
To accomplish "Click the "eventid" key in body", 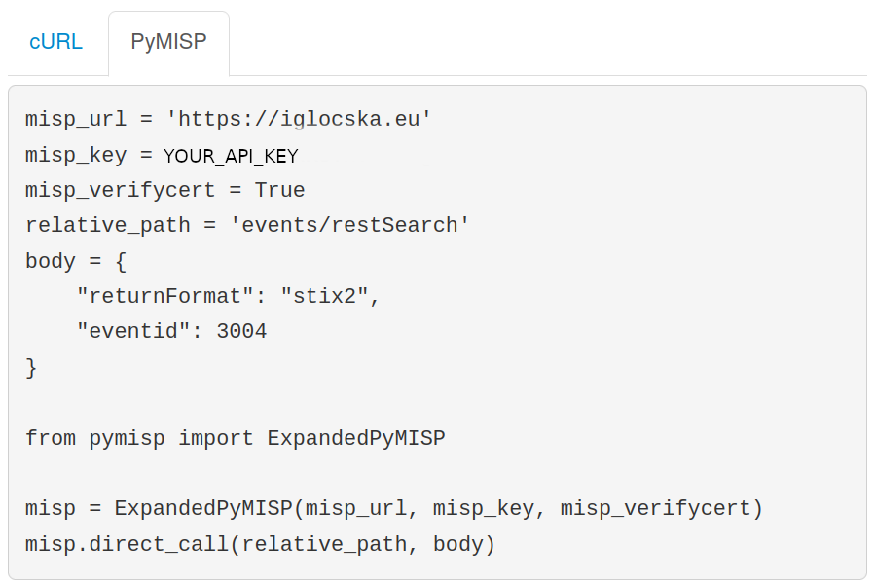I will [133, 332].
